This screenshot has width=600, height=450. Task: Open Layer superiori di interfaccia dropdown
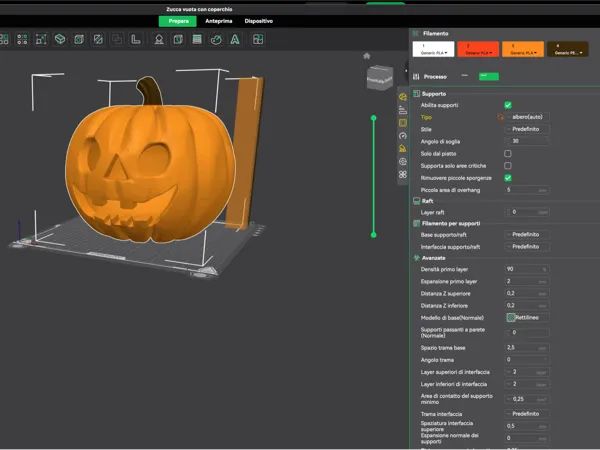tap(527, 372)
